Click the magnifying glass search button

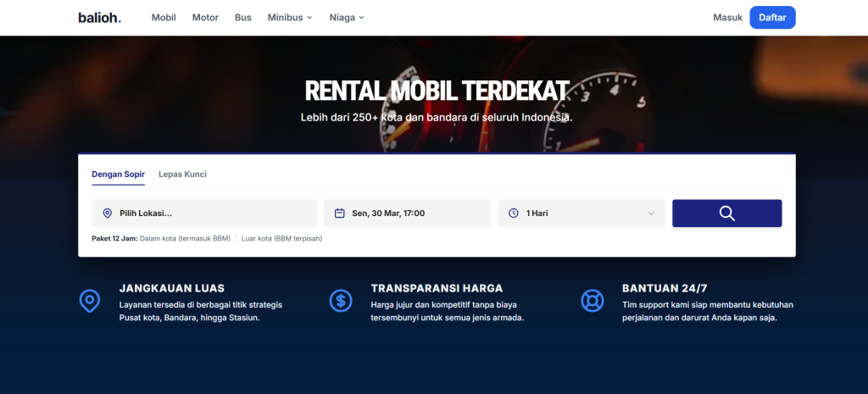(726, 214)
